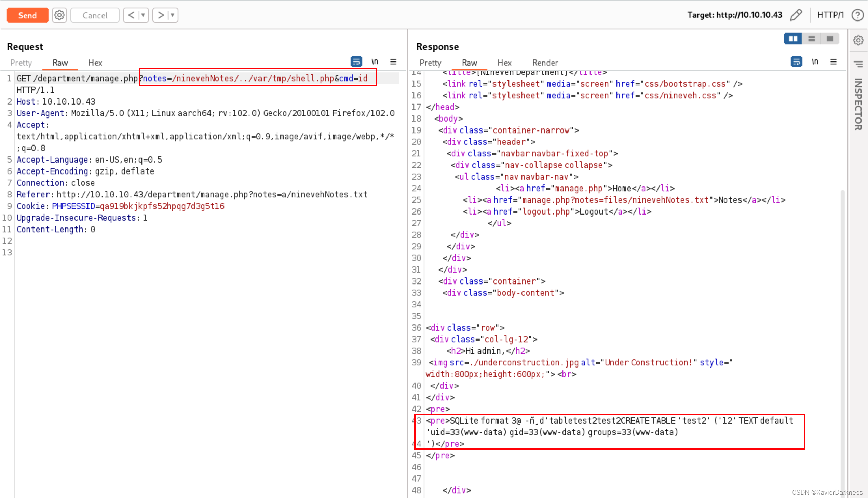
Task: Open Response panel hamburger menu
Action: point(833,62)
